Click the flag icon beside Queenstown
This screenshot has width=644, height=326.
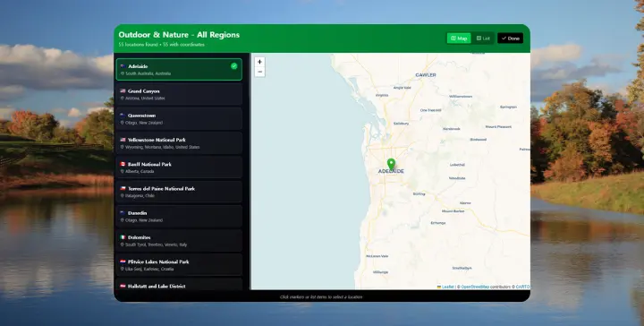123,116
